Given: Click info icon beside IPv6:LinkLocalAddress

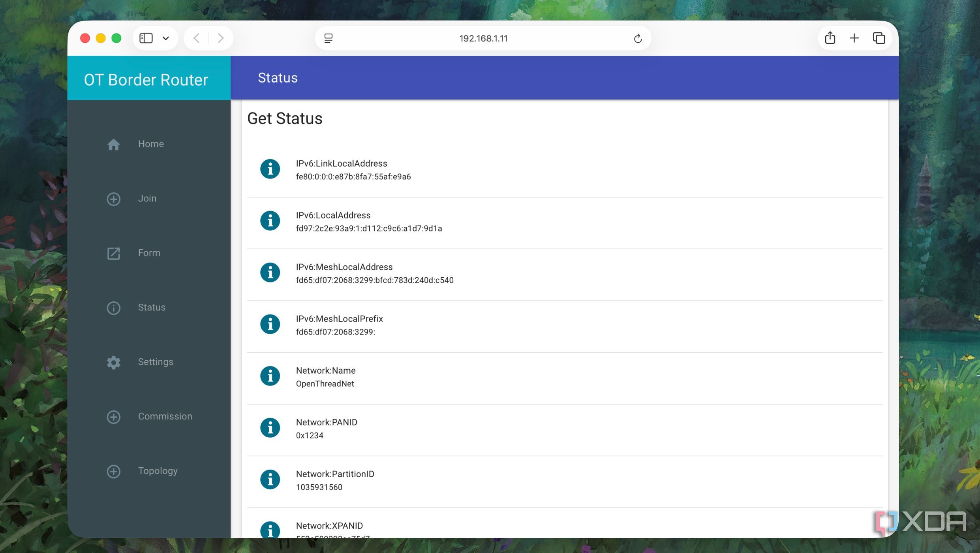Looking at the screenshot, I should tap(270, 169).
